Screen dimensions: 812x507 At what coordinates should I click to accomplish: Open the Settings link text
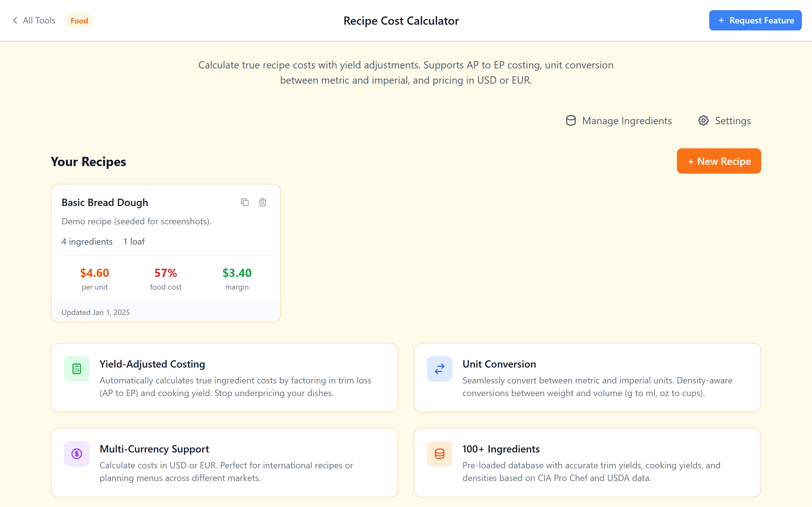(x=733, y=120)
